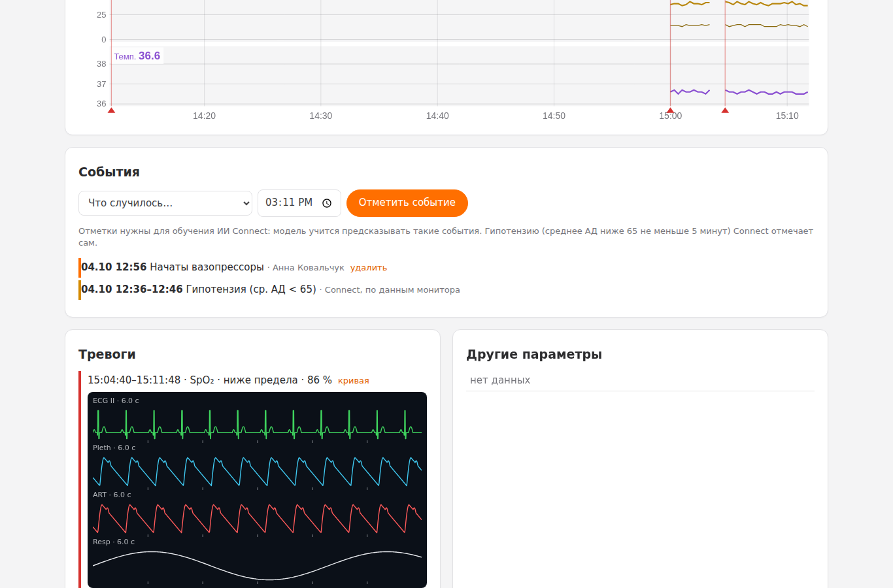Click the red triangle marker after 15:00
The image size is (893, 588).
click(725, 110)
